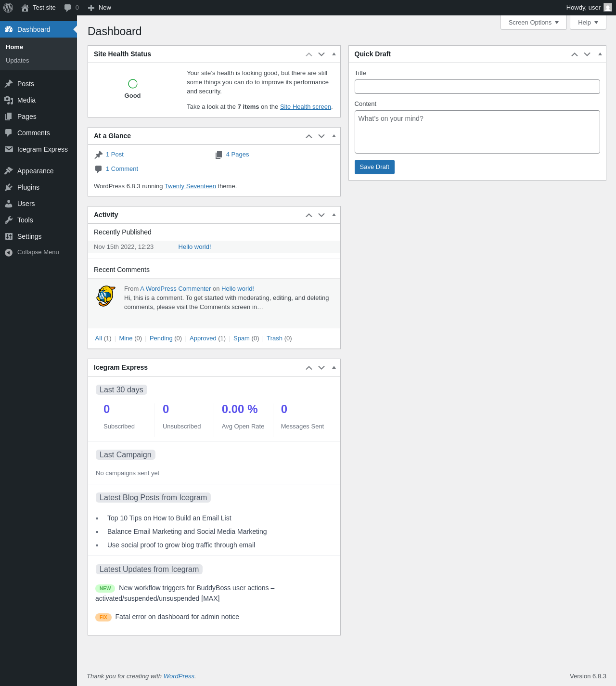Click the user avatar next to Howdy
The image size is (616, 686).
click(x=608, y=8)
